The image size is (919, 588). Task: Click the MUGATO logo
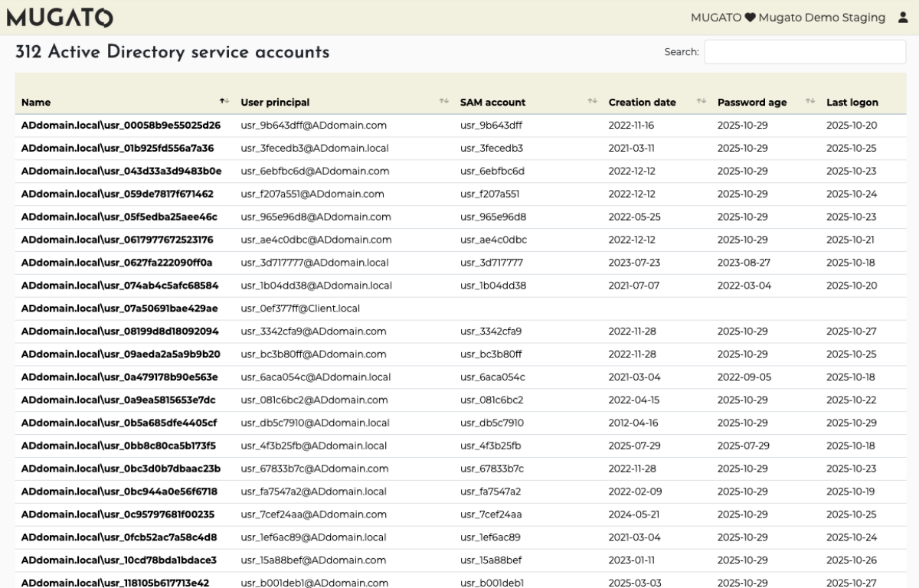point(60,18)
